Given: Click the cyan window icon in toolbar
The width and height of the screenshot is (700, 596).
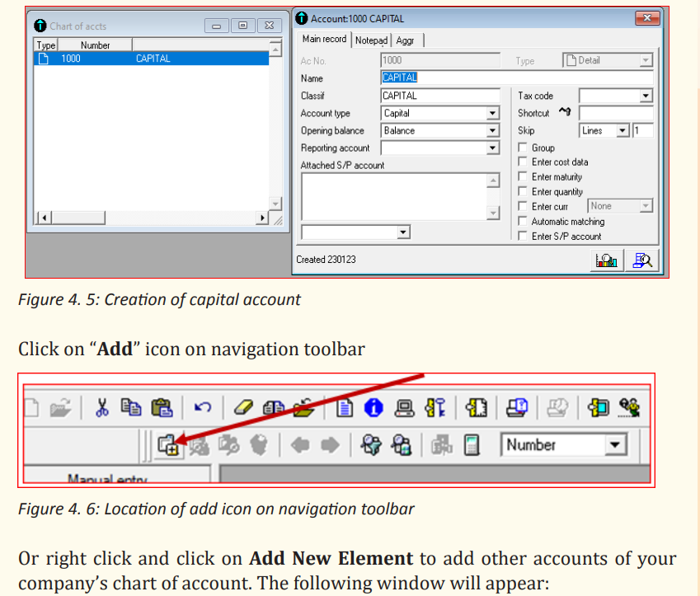Looking at the screenshot, I should pyautogui.click(x=599, y=407).
